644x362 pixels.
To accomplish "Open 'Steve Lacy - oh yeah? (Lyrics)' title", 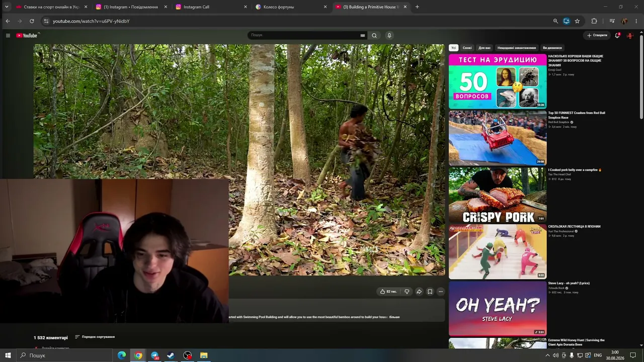I will coord(569,283).
